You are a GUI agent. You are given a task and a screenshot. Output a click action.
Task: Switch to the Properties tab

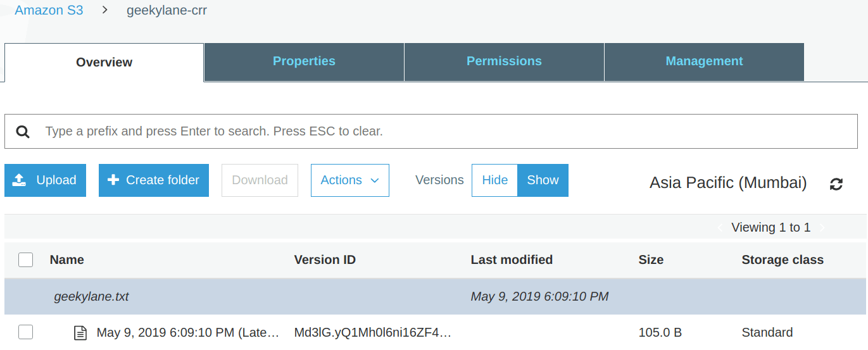304,61
